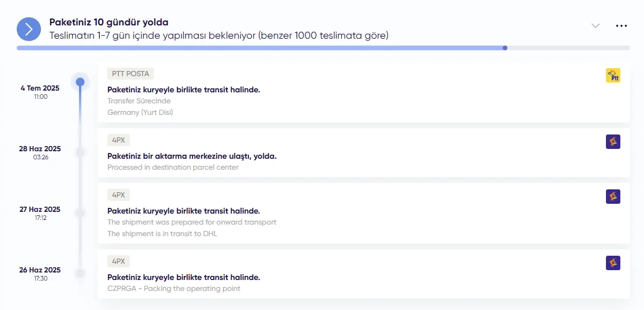
Task: Click the PTT POSTA carrier tag
Action: point(130,74)
